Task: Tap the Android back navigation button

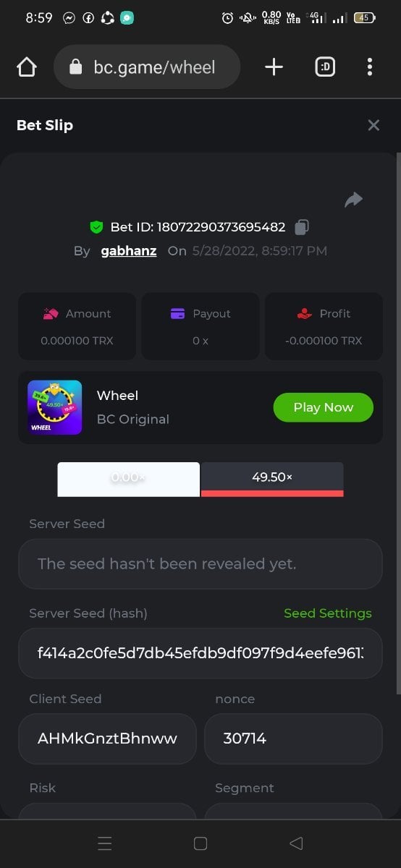Action: (x=295, y=843)
